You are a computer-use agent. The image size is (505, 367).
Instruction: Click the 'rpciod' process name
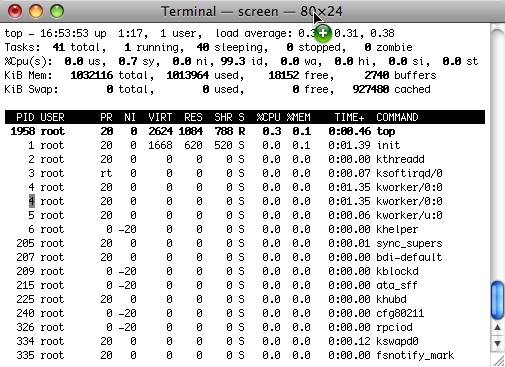tap(394, 327)
